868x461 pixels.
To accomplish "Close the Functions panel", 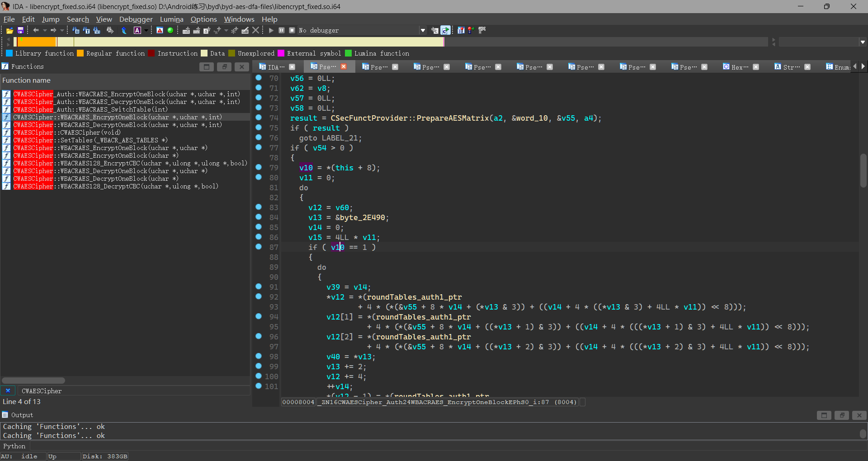I will (x=242, y=67).
